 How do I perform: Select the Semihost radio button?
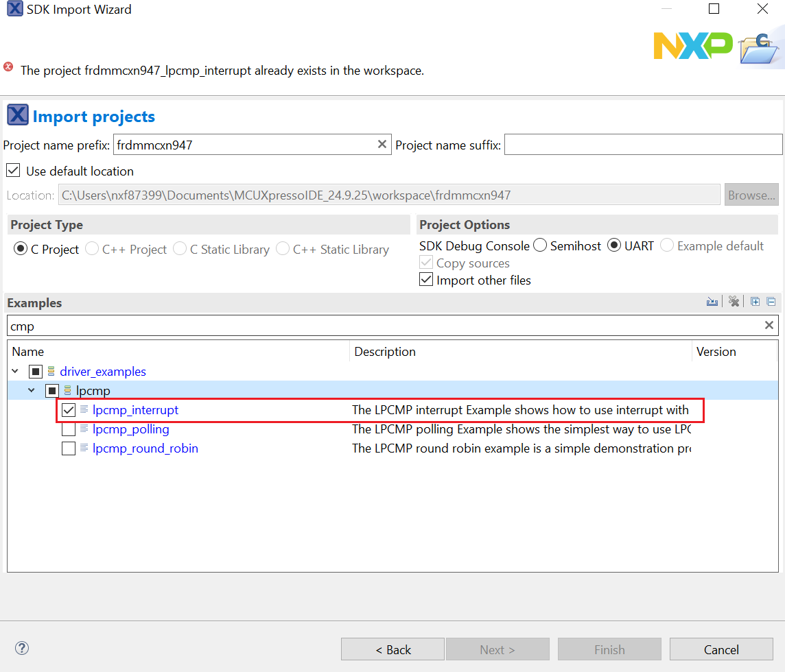[x=539, y=245]
